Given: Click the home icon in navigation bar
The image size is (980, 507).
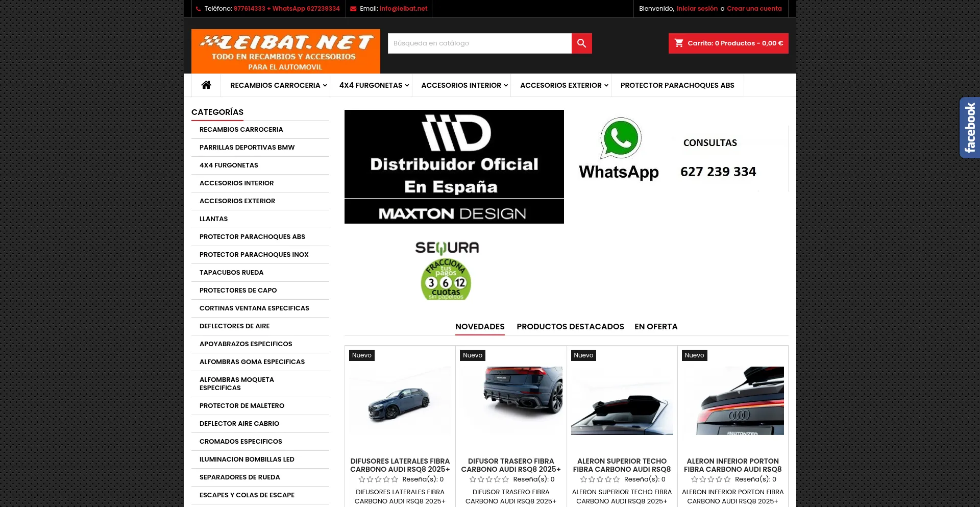Looking at the screenshot, I should [x=206, y=85].
